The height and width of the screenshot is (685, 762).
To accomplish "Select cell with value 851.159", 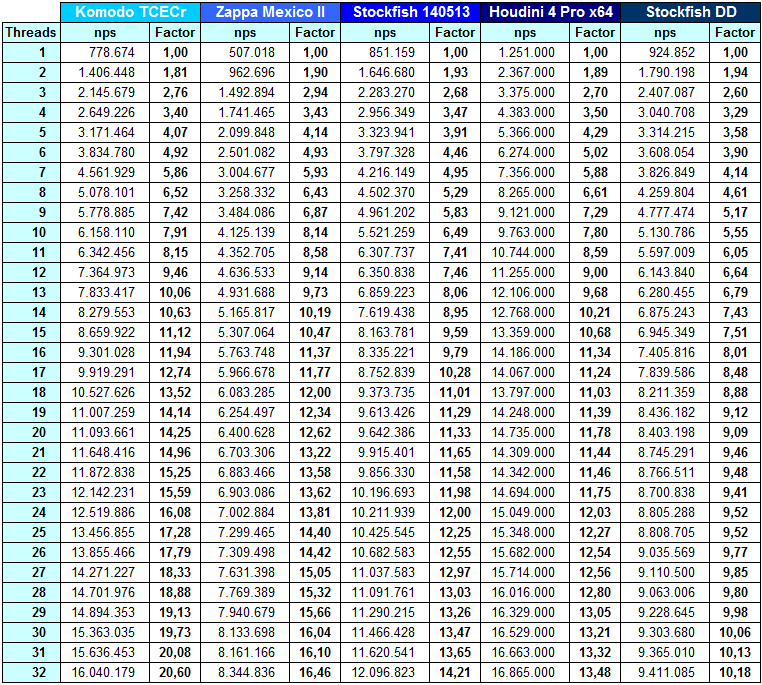I will click(385, 52).
